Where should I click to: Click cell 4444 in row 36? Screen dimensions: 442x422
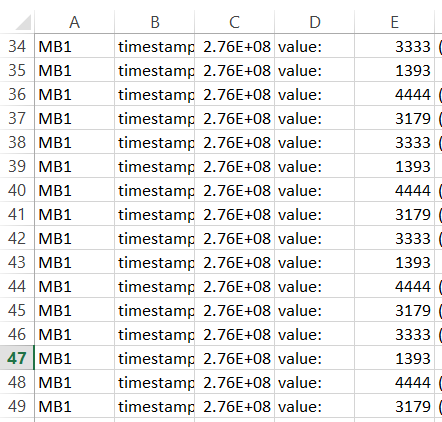coord(394,94)
